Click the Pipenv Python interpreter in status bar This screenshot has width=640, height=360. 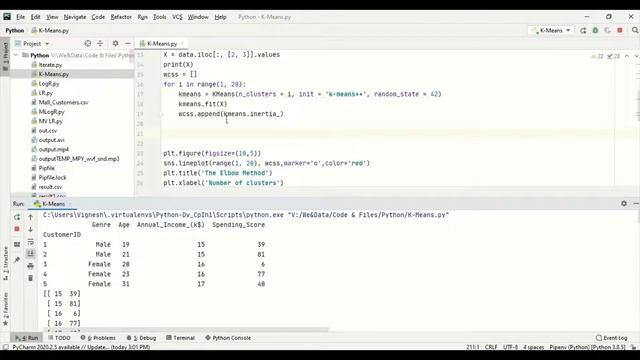tap(587, 347)
